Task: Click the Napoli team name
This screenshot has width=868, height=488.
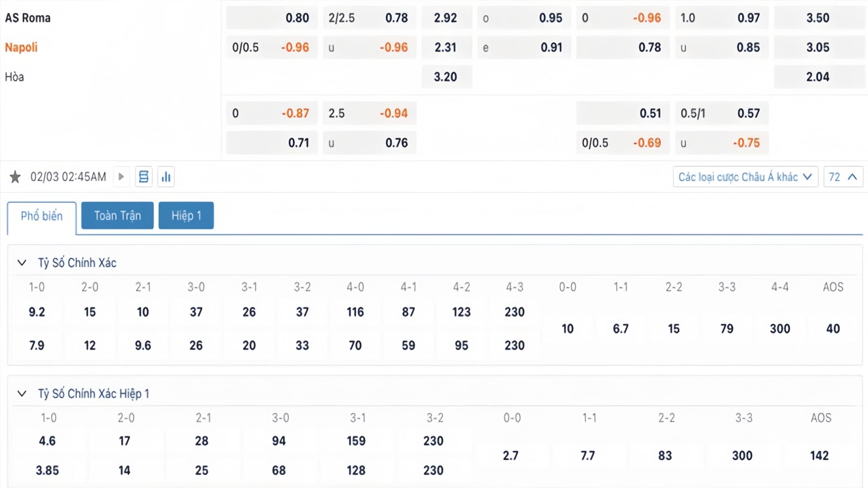Action: click(x=21, y=47)
